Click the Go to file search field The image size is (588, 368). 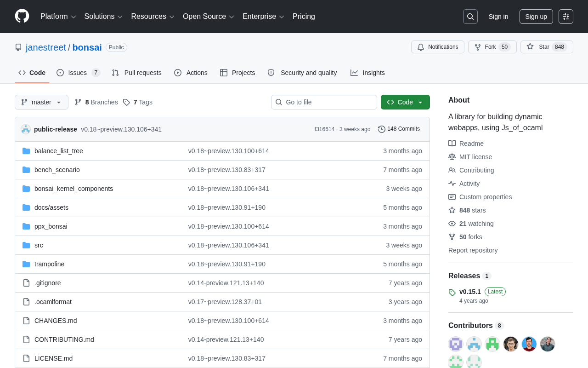point(324,102)
